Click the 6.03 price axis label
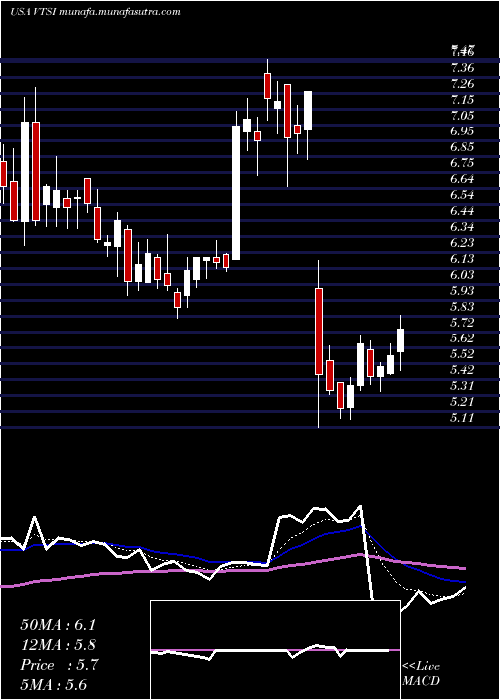The width and height of the screenshot is (500, 700). tap(462, 275)
